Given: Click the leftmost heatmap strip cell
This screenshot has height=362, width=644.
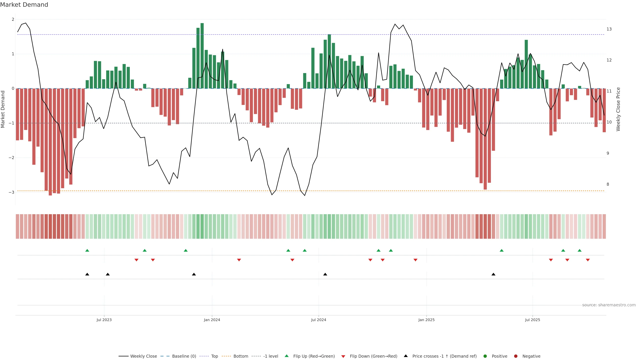Looking at the screenshot, I should (x=17, y=226).
